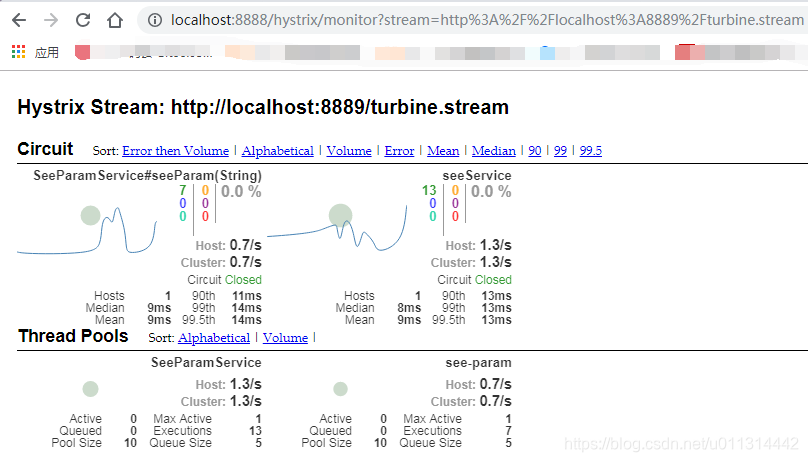View site information icon in address bar

[155, 20]
